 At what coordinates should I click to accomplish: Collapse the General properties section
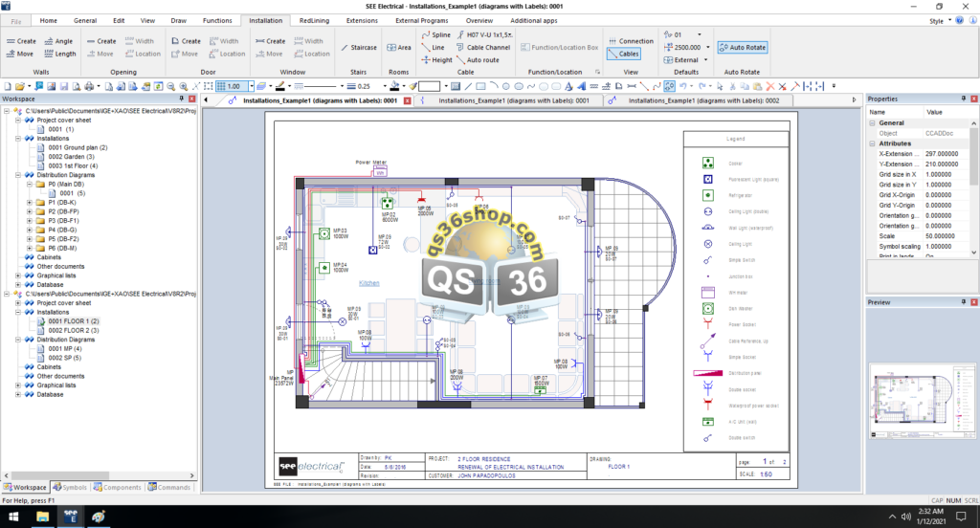pos(872,123)
